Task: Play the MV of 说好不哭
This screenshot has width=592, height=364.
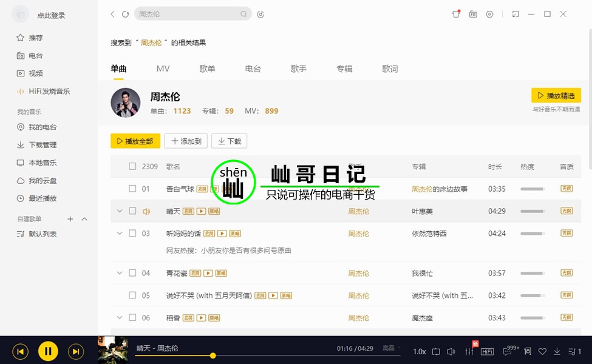Action: (x=273, y=295)
